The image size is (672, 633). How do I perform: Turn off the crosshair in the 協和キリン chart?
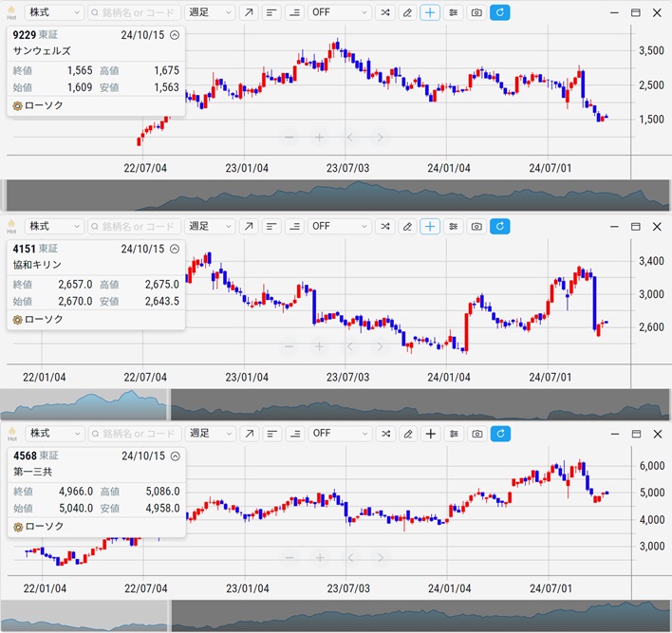coord(430,226)
